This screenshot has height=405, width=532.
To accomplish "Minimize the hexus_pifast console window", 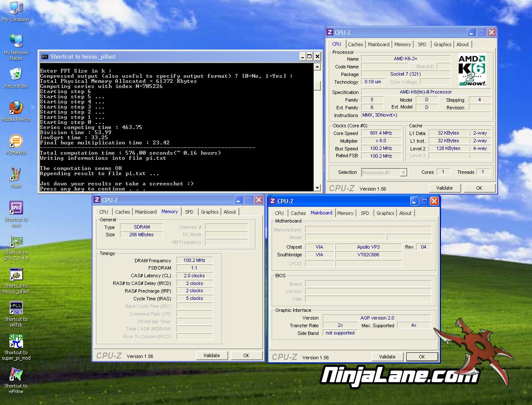I will point(302,56).
